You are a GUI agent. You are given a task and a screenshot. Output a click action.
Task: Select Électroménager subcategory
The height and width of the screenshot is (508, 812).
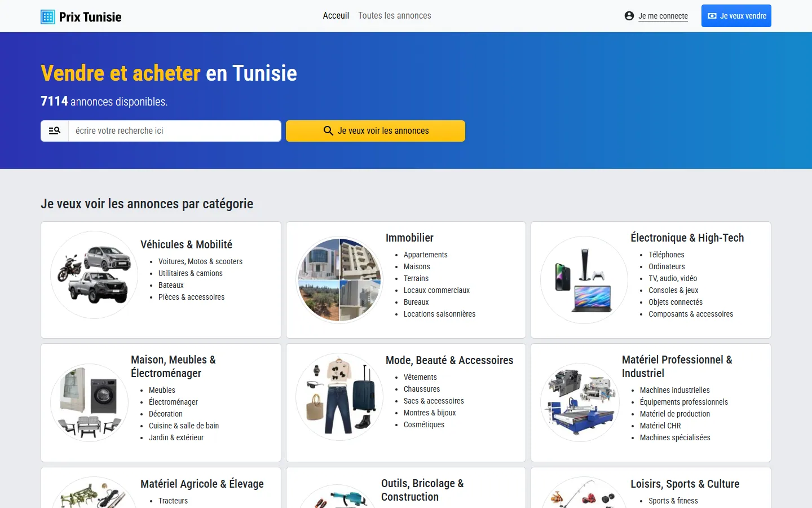coord(173,402)
